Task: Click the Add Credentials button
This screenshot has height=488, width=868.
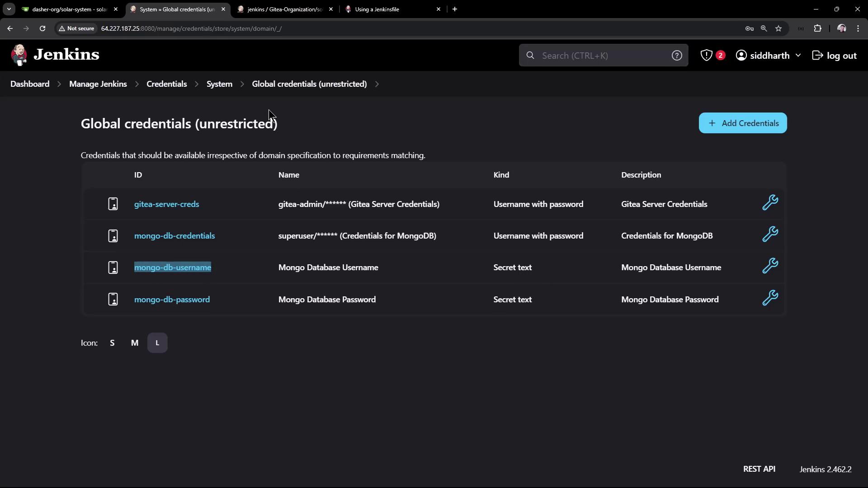Action: tap(742, 123)
